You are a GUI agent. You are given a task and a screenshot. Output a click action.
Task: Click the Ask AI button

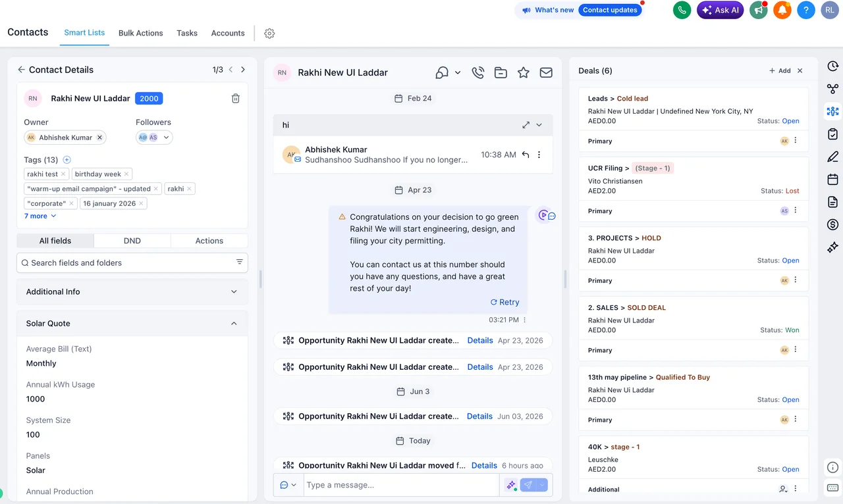(x=721, y=10)
